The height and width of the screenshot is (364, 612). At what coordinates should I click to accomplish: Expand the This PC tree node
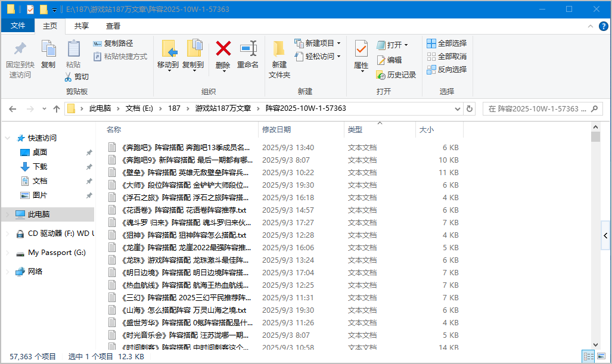tap(7, 214)
